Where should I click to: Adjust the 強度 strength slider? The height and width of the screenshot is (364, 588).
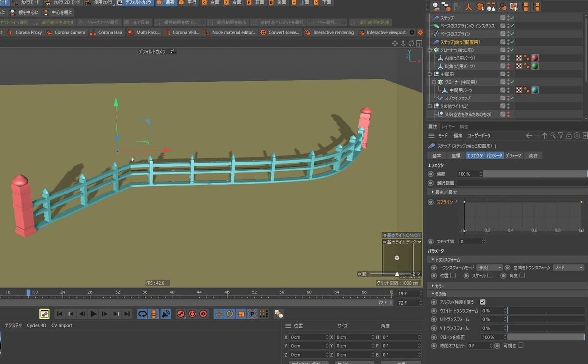pyautogui.click(x=535, y=174)
